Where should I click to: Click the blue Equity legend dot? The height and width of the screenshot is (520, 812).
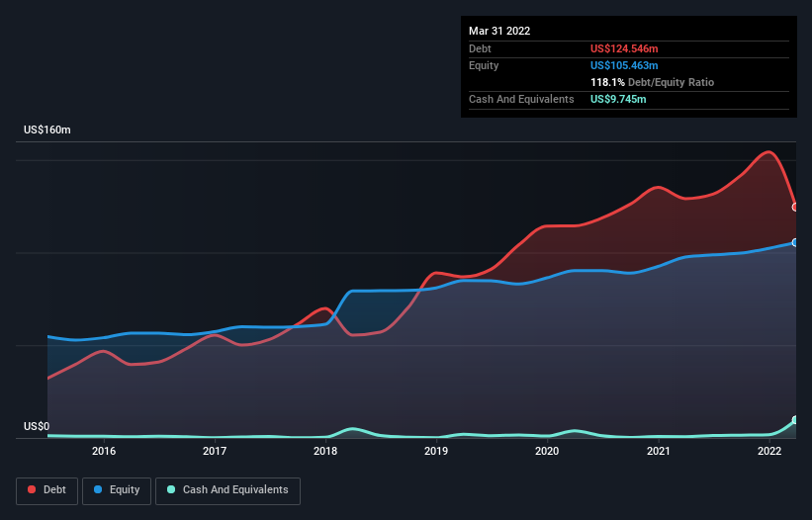98,489
